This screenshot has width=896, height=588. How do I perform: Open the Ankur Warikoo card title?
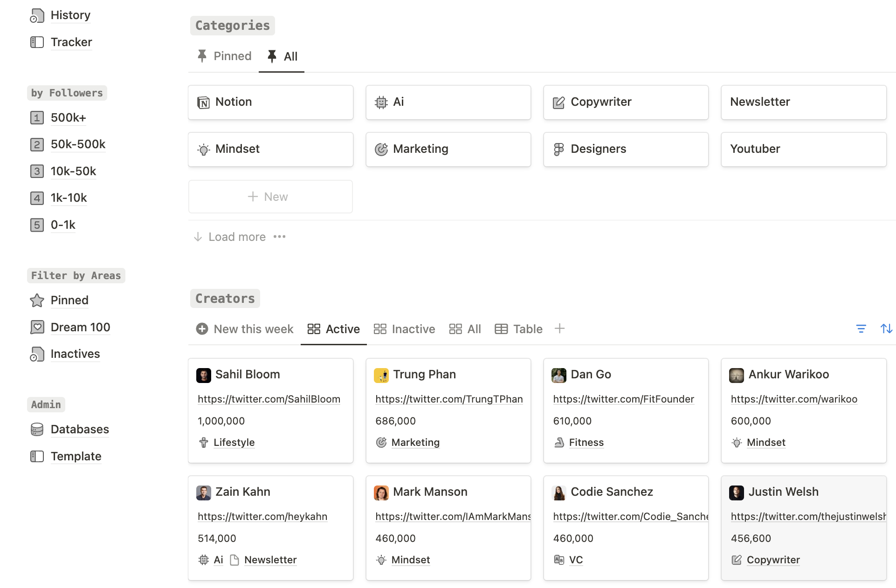coord(788,375)
